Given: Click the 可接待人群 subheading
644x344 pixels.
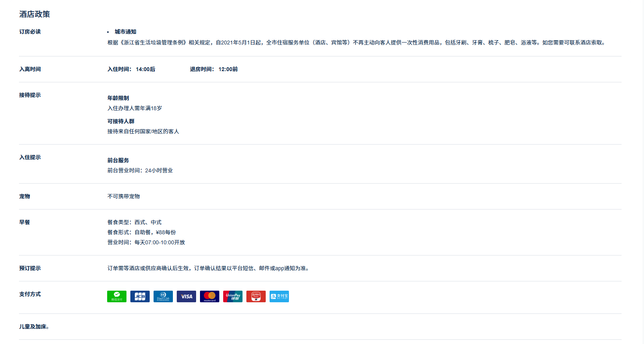Looking at the screenshot, I should (121, 121).
